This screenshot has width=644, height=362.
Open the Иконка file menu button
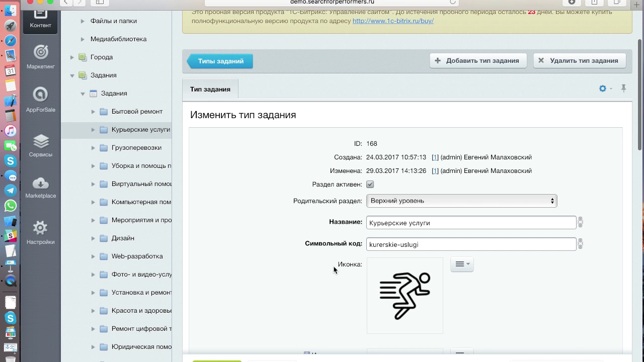pos(462,264)
